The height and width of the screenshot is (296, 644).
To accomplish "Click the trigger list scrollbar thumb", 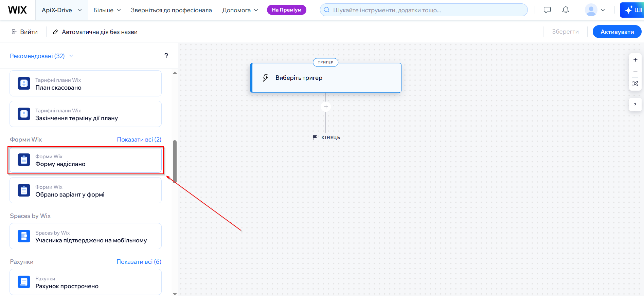I will pyautogui.click(x=175, y=162).
